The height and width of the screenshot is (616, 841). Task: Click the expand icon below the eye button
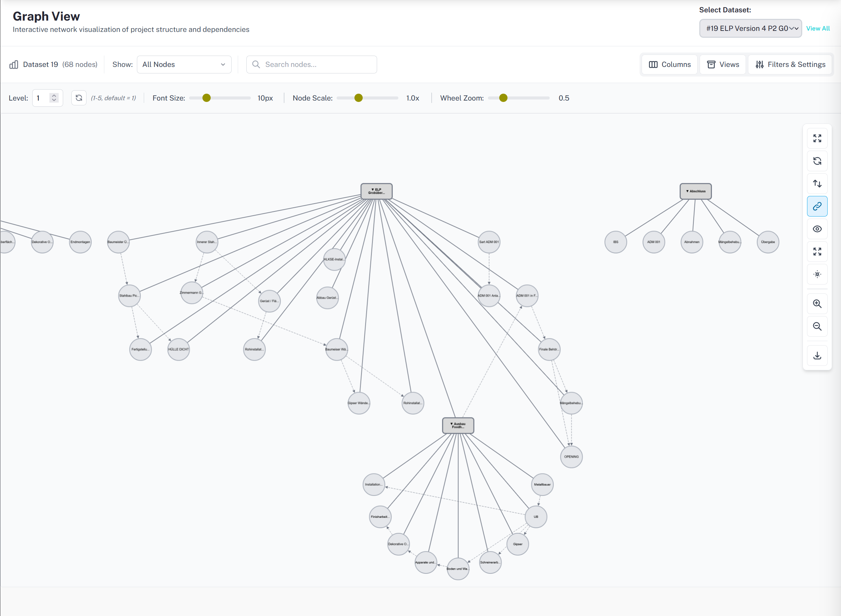pyautogui.click(x=817, y=252)
